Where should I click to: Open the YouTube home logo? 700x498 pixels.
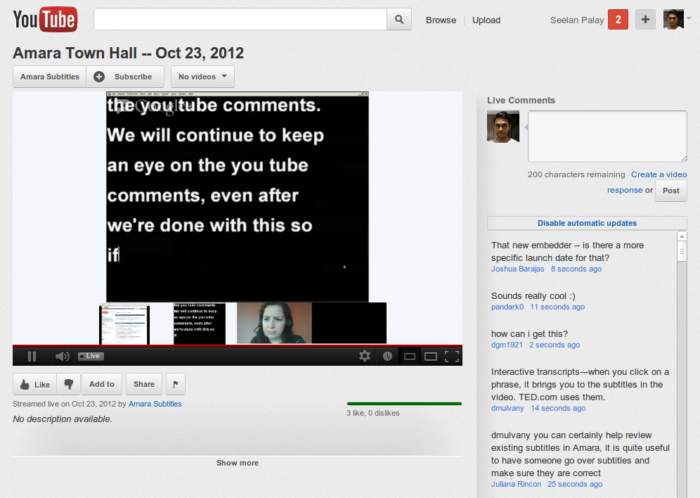coord(45,20)
